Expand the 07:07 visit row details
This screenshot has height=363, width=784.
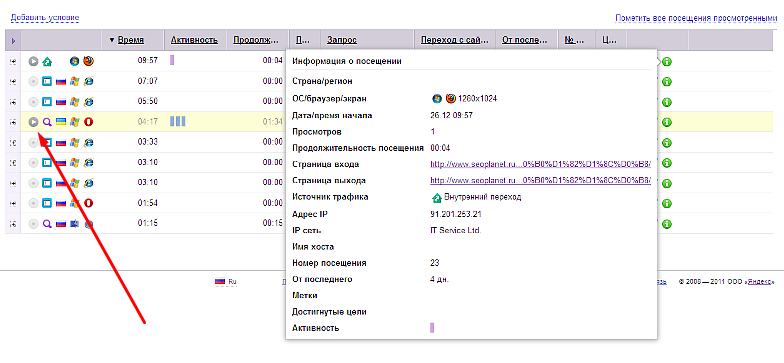click(13, 82)
